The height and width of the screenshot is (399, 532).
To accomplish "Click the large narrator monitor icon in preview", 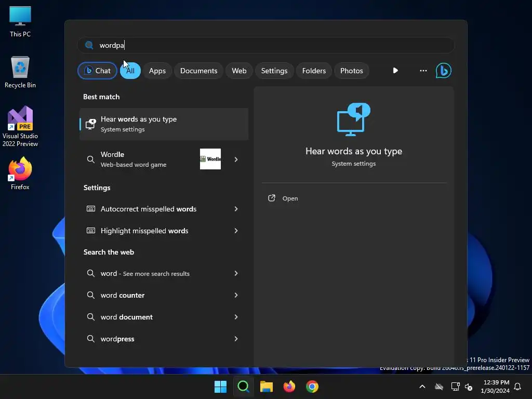I will (353, 119).
